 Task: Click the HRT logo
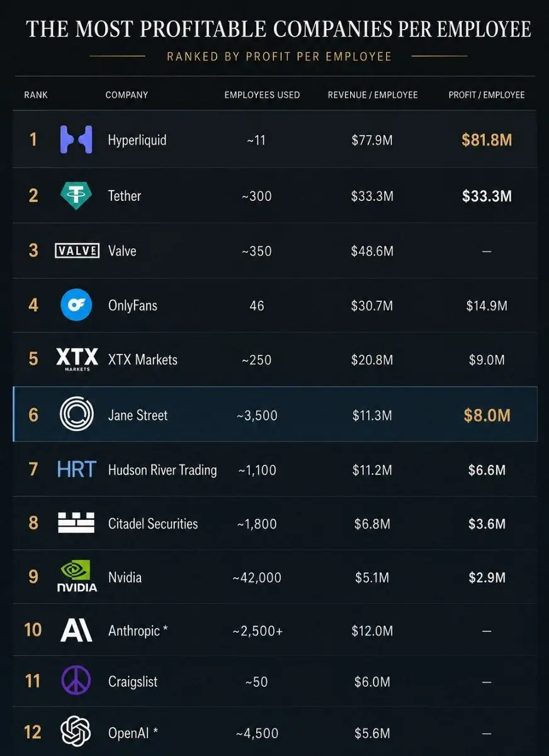[x=77, y=469]
